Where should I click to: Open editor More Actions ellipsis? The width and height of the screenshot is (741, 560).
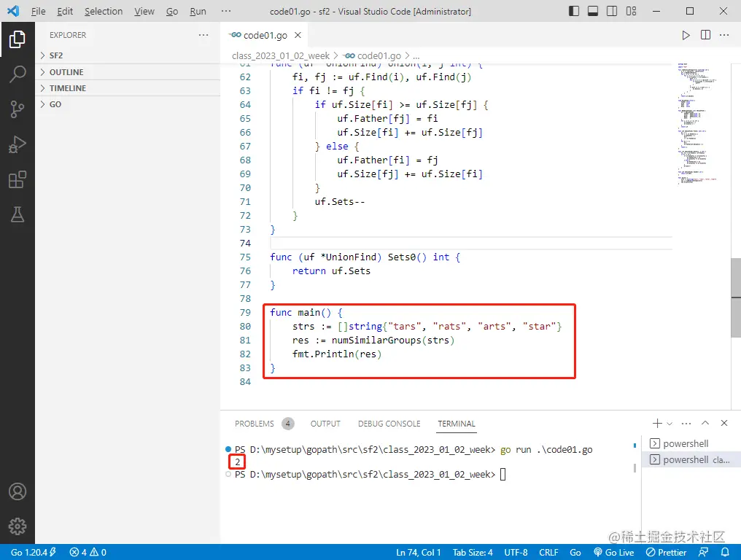pyautogui.click(x=724, y=35)
